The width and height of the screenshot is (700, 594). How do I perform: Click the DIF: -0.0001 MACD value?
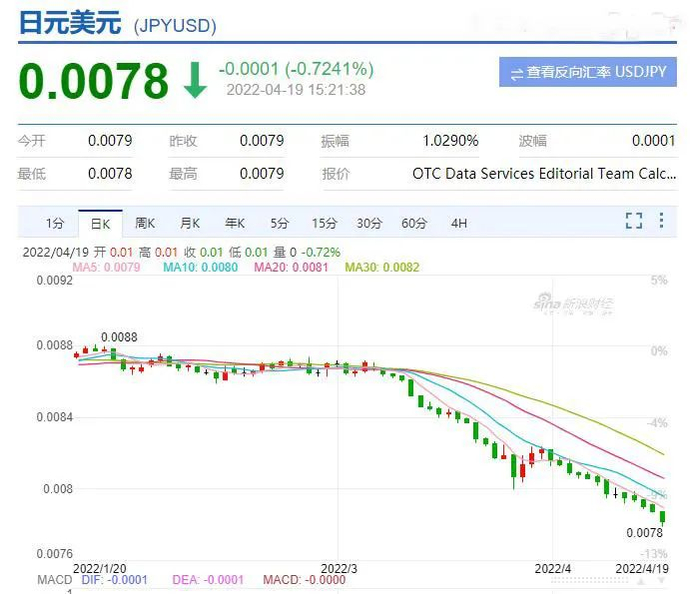[114, 580]
